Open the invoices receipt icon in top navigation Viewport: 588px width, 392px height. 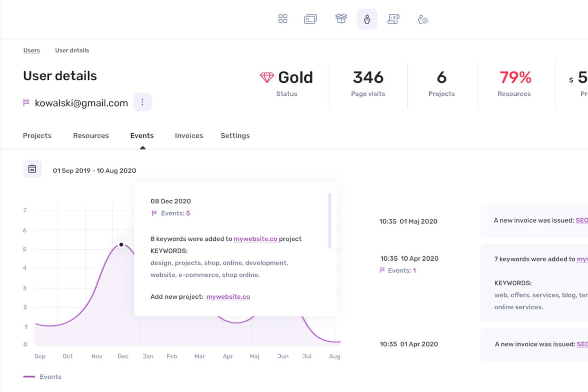393,19
